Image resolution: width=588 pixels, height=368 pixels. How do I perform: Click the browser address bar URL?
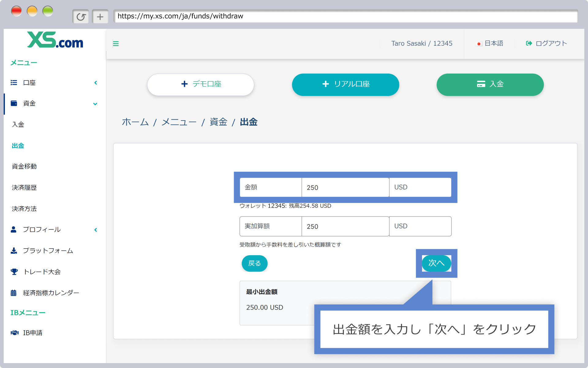(345, 16)
